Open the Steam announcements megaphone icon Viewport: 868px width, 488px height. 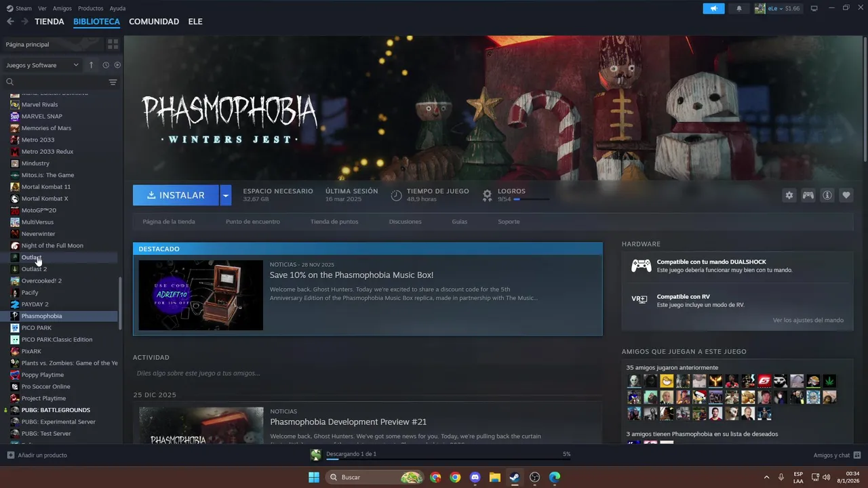(x=713, y=8)
